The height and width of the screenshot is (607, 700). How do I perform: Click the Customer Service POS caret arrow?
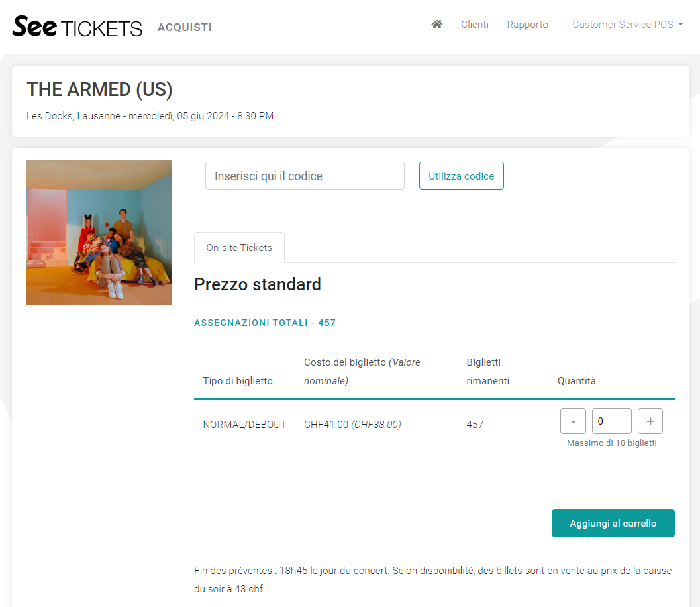[x=681, y=25]
